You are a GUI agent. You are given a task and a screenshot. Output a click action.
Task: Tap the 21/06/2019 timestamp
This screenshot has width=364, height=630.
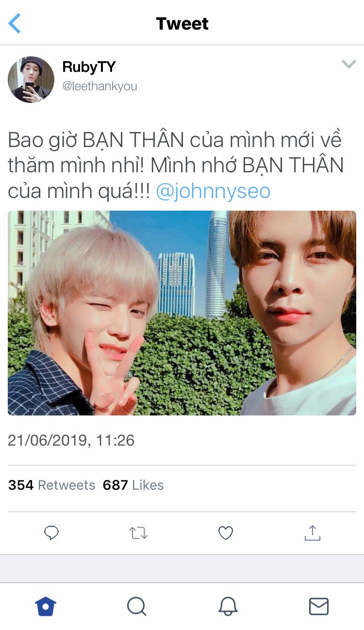pos(71,440)
